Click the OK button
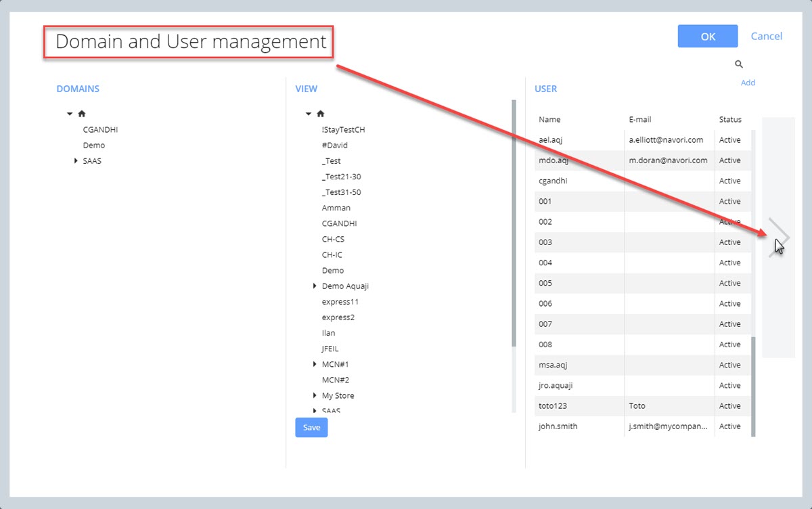 point(708,37)
